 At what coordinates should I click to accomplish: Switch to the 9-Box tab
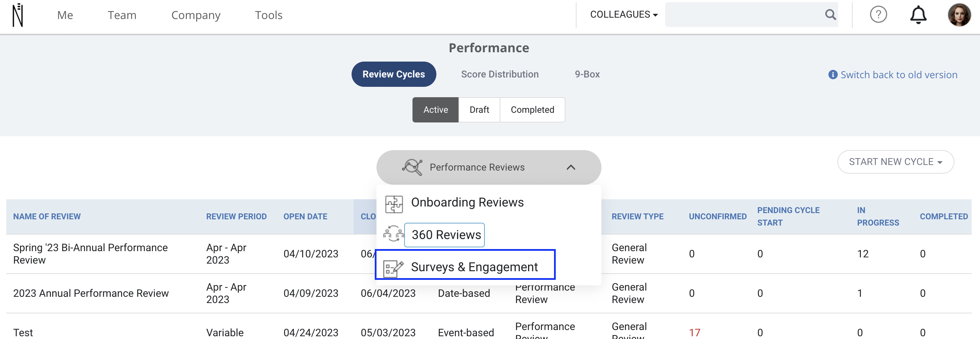pyautogui.click(x=587, y=74)
